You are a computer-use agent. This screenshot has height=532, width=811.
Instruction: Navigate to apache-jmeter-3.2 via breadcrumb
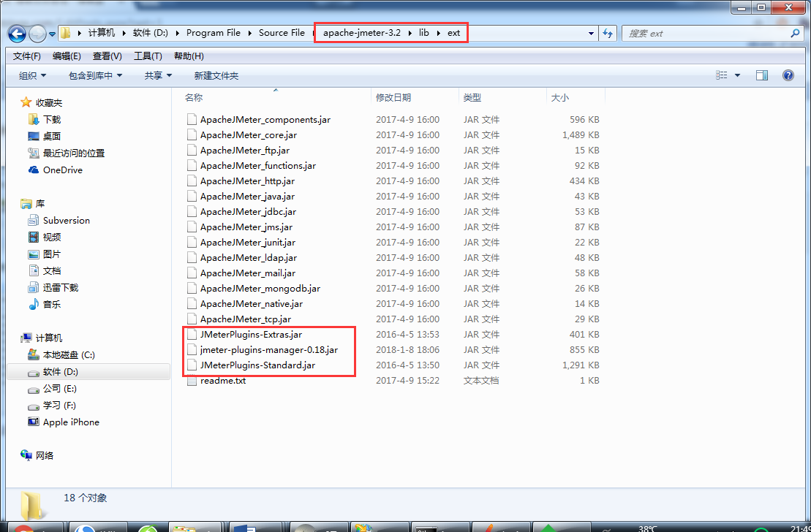361,32
